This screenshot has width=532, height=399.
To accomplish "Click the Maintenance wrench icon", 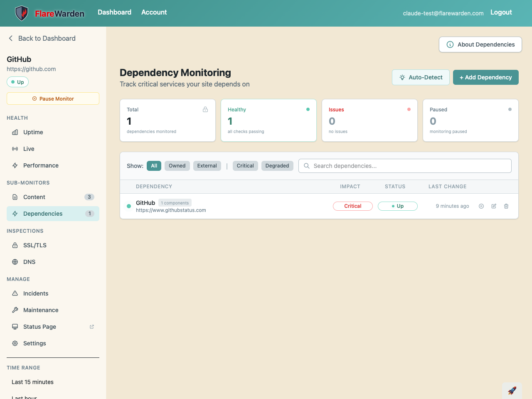I will (15, 310).
